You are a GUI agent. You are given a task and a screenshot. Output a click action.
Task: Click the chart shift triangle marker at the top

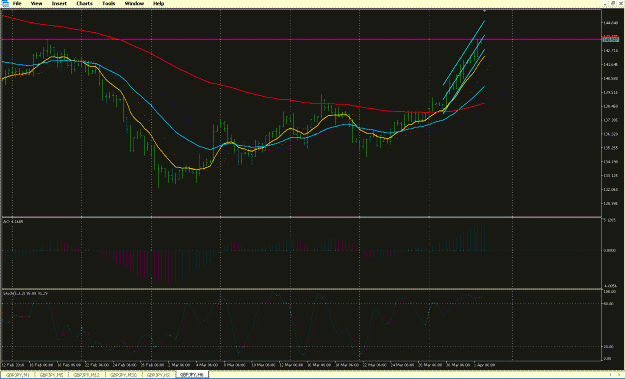(484, 10)
